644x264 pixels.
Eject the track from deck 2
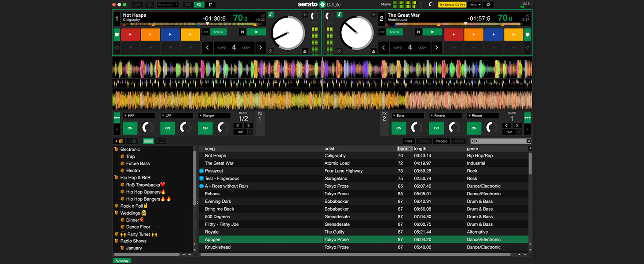pyautogui.click(x=373, y=51)
